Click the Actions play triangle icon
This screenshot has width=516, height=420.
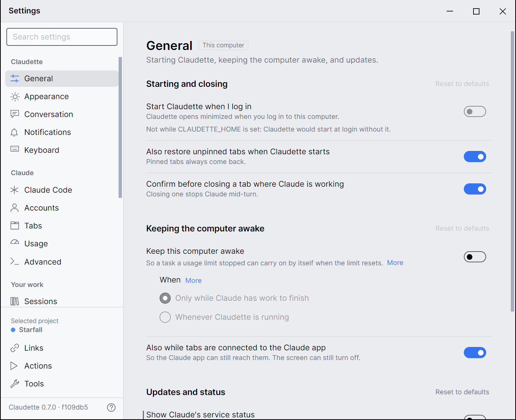(x=14, y=366)
